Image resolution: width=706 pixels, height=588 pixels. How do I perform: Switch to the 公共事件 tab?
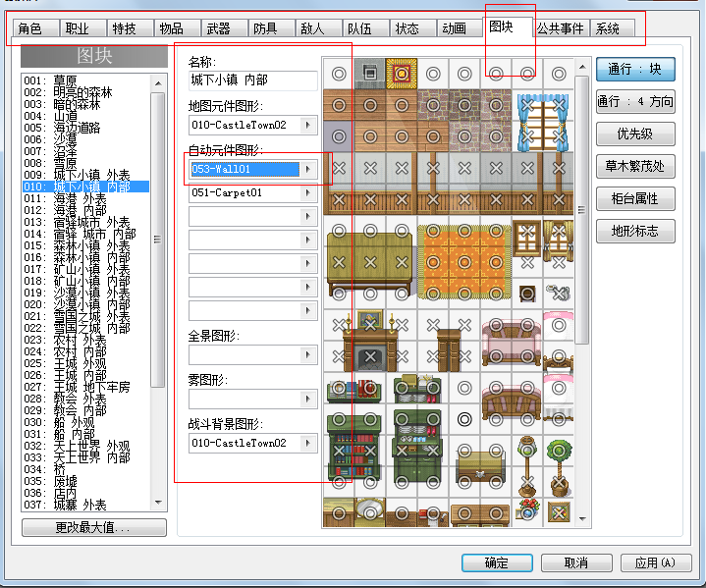561,28
